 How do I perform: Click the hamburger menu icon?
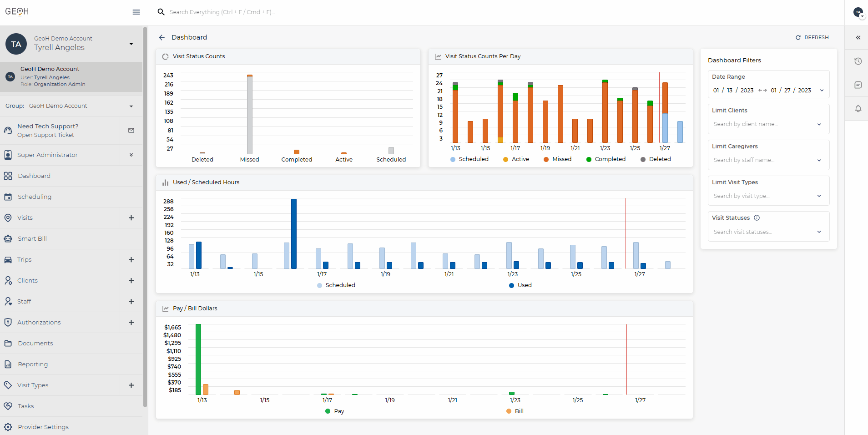pos(136,12)
